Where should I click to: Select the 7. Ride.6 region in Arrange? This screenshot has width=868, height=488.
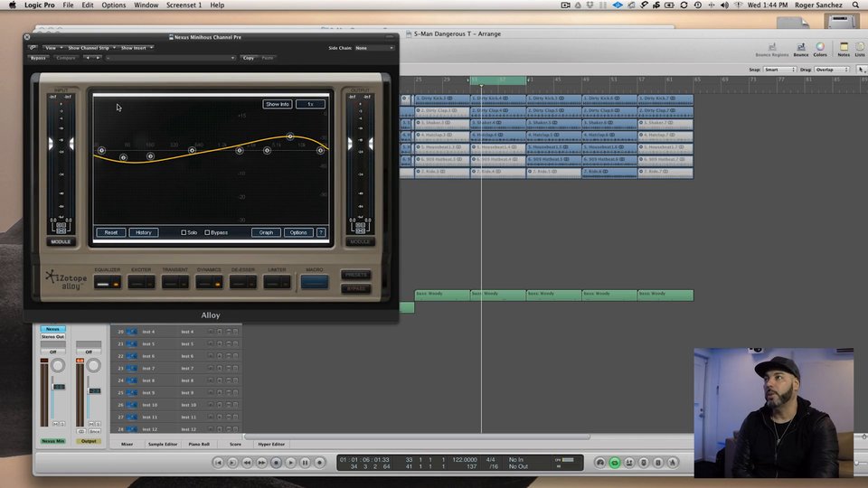click(x=609, y=172)
